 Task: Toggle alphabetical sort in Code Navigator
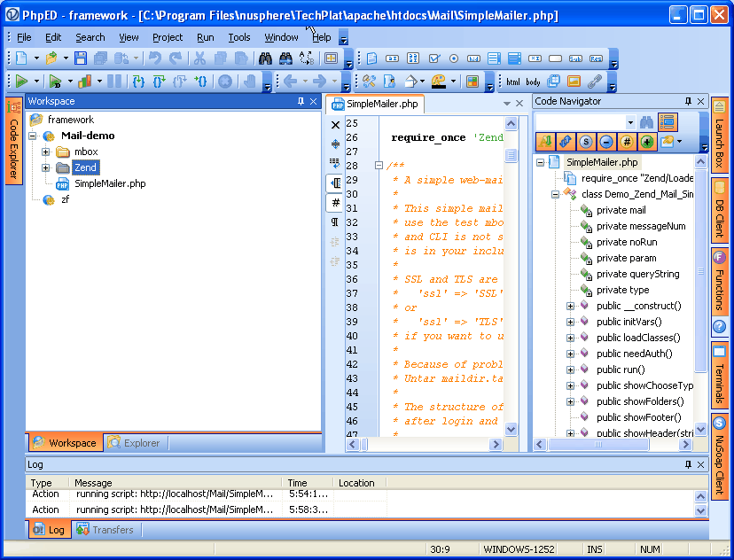coord(545,141)
